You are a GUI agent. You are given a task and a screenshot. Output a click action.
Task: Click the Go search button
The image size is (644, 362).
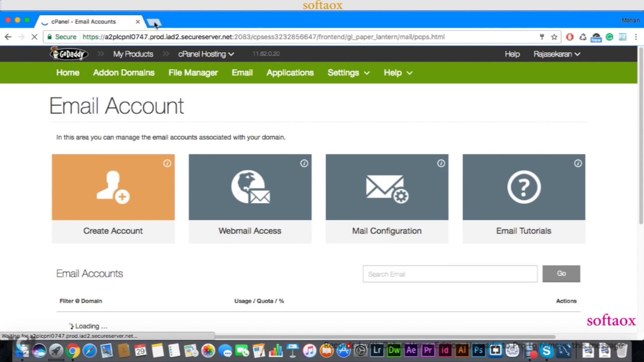click(x=561, y=274)
